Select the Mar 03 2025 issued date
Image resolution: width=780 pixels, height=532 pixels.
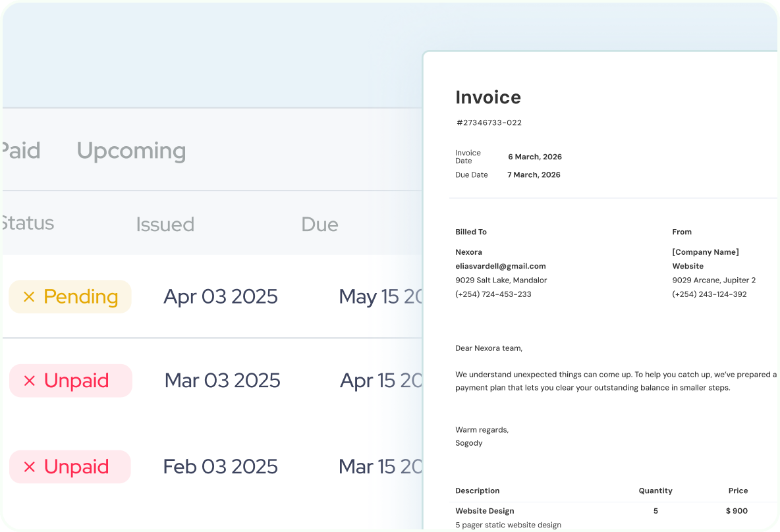tap(222, 381)
